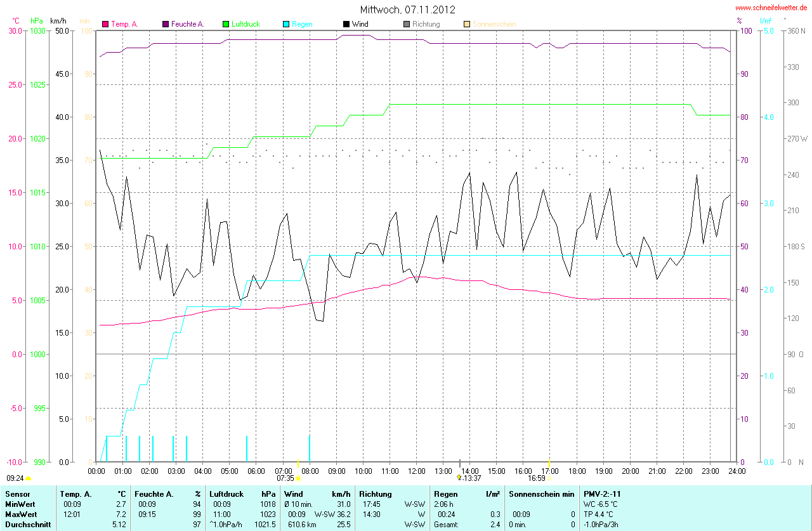
Task: Click the sunrise sun icon beside 07:35
Action: click(298, 478)
